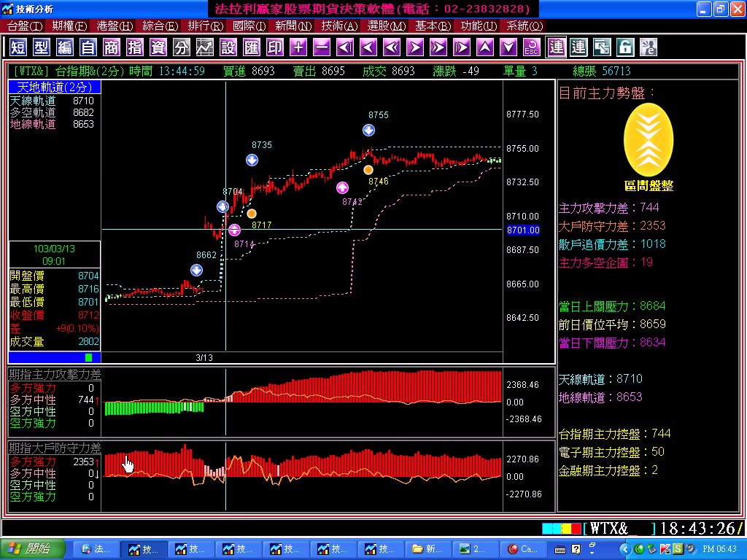Click the 大戶防守力差：2353 text
Image resolution: width=747 pixels, height=560 pixels.
(612, 226)
